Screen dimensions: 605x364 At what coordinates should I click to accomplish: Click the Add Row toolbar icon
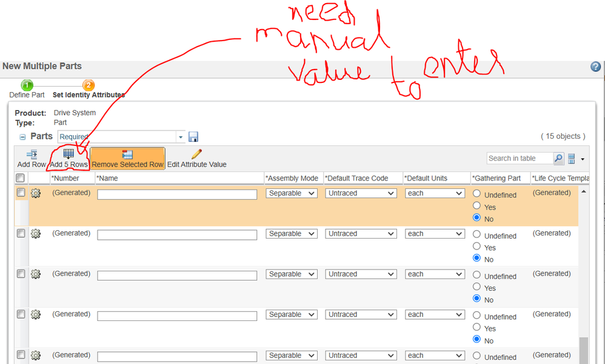(32, 154)
